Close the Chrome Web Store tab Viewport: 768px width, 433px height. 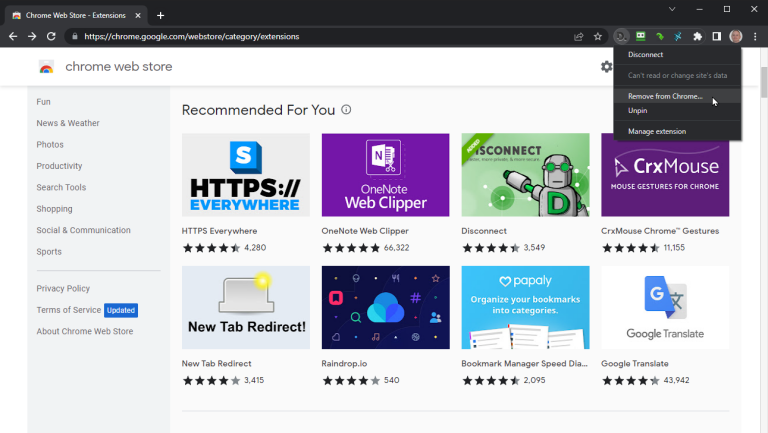pyautogui.click(x=138, y=16)
